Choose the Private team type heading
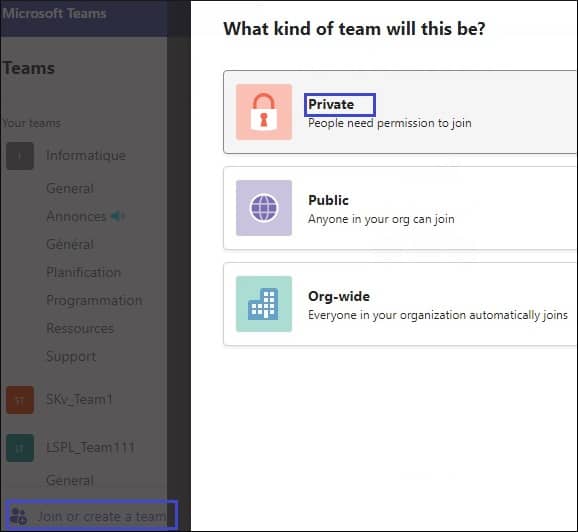This screenshot has width=578, height=532. [331, 104]
